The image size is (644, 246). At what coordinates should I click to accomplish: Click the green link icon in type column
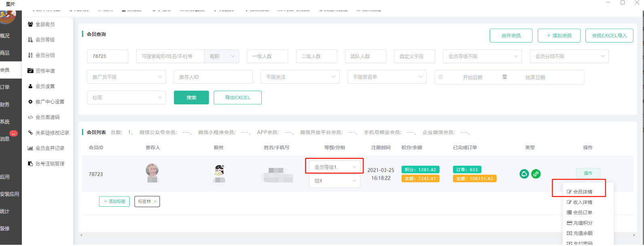pyautogui.click(x=536, y=174)
